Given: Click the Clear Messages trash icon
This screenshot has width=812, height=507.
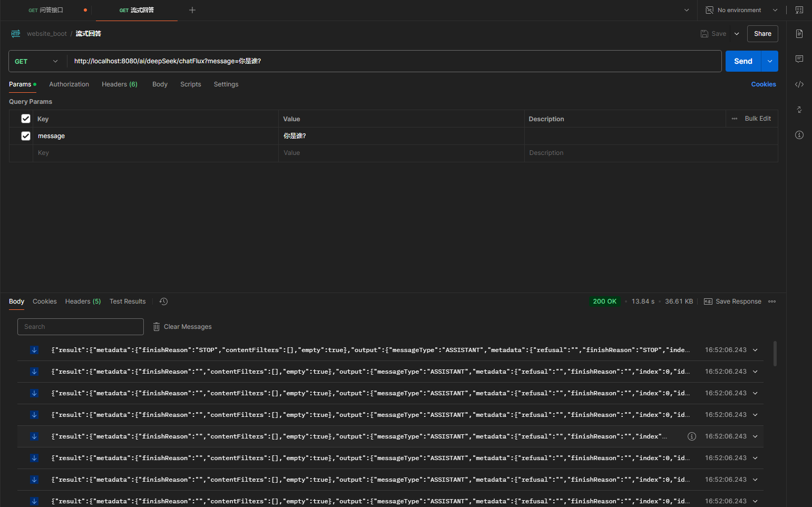Looking at the screenshot, I should (156, 327).
